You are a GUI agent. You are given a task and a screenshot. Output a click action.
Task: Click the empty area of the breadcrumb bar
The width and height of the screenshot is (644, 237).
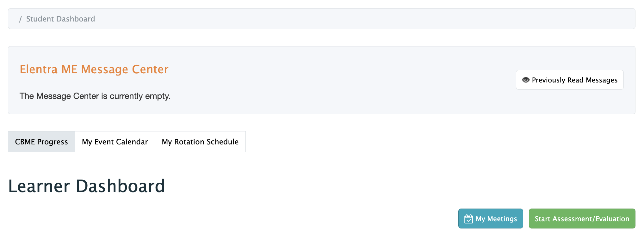pyautogui.click(x=348, y=19)
